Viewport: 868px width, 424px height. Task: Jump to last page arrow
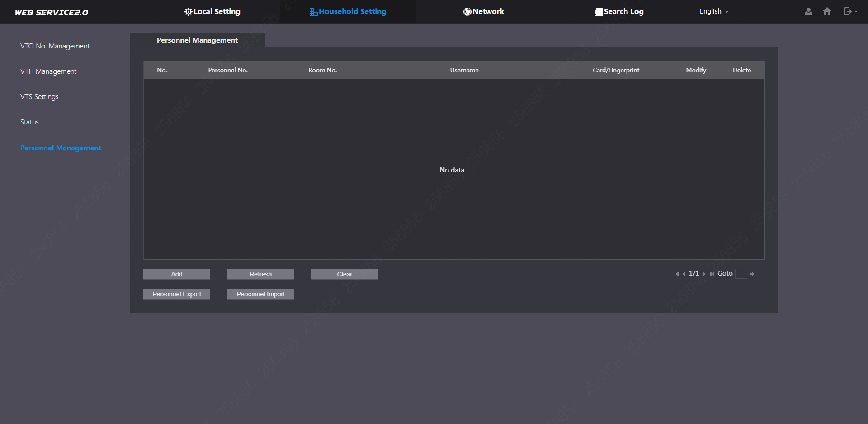(x=712, y=274)
